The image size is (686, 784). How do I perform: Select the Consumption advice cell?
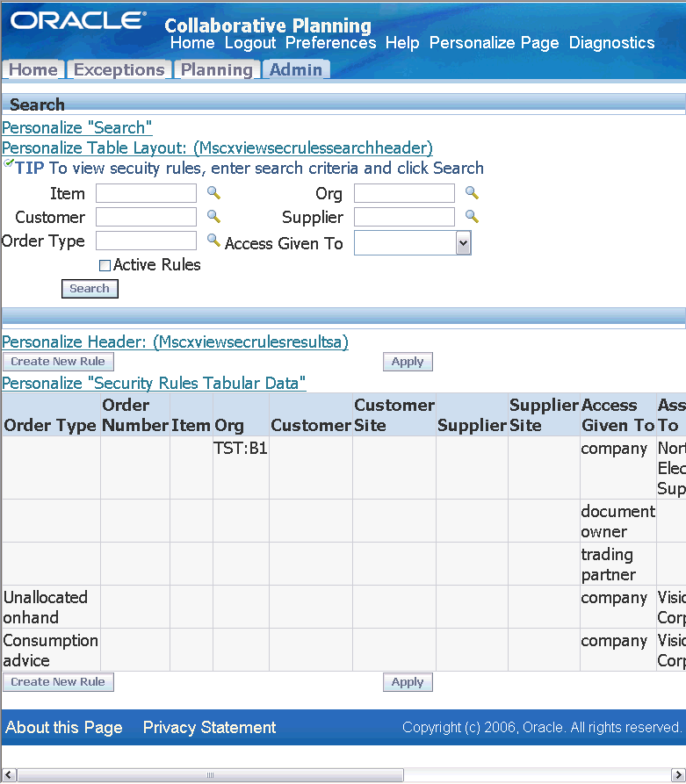click(51, 650)
